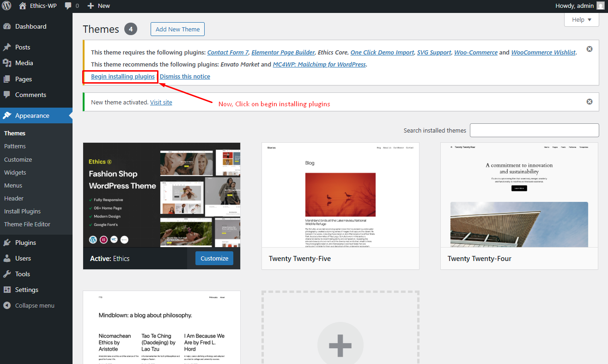
Task: Open MC4WP: Mailchimp for WordPress link
Action: 319,64
